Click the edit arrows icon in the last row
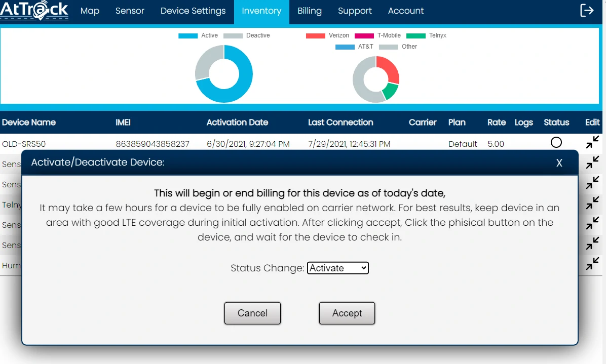Image resolution: width=606 pixels, height=364 pixels. 592,264
